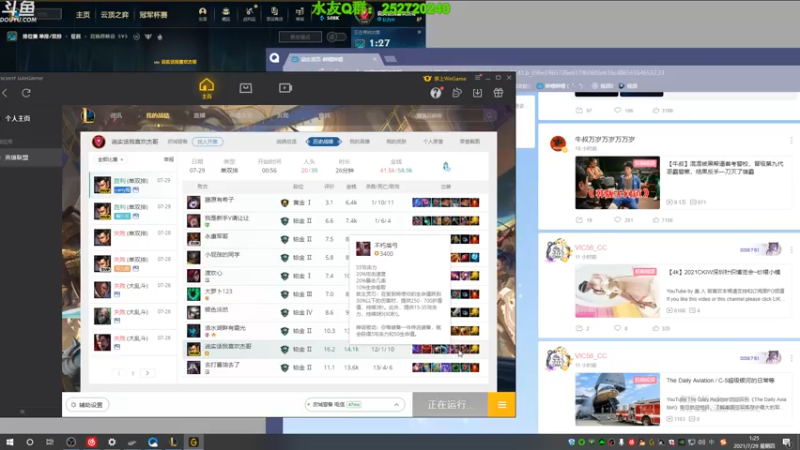Open notification center on taskbar

tap(787, 442)
